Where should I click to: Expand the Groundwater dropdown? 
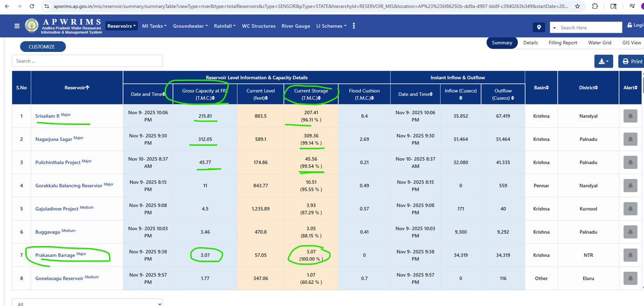point(191,26)
